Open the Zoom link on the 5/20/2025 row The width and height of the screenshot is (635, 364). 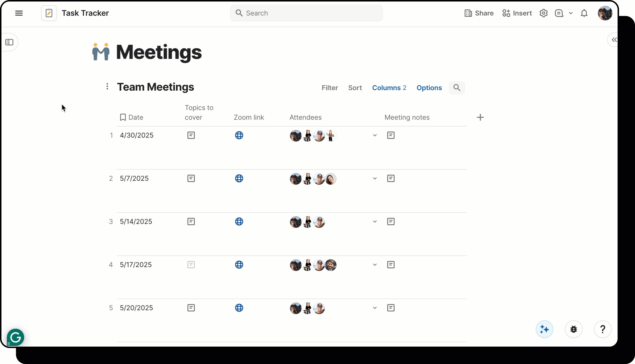point(239,308)
